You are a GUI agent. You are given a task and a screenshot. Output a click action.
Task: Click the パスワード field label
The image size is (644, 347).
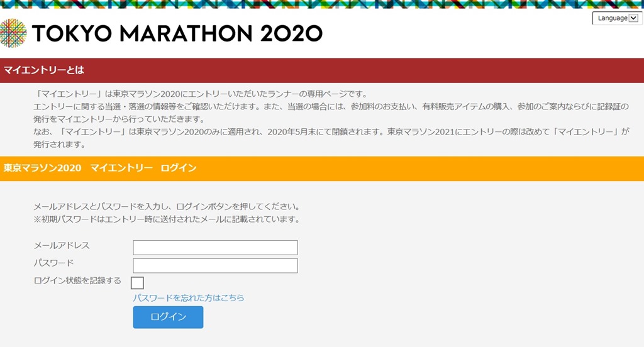coord(54,263)
